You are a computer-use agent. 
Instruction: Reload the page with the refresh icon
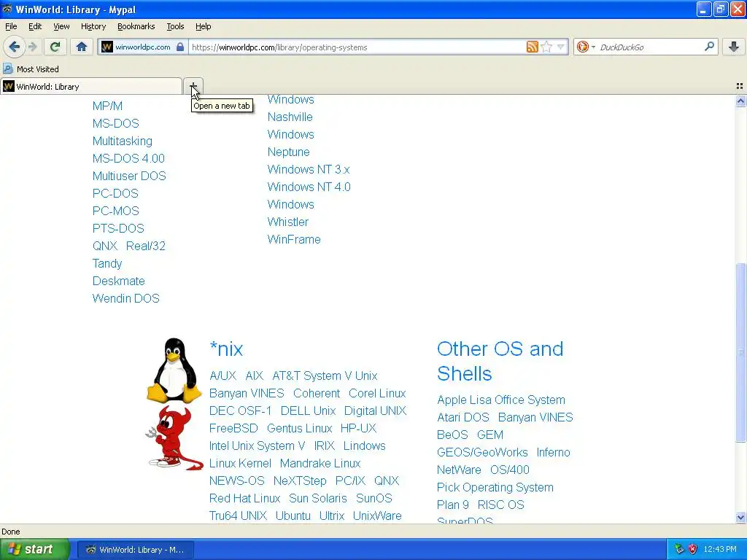tap(55, 47)
